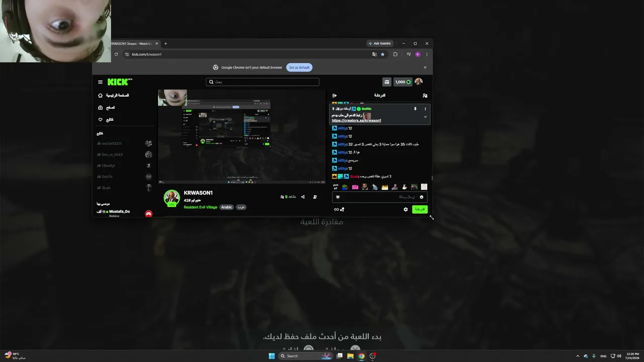
Task: Open the 1,000 KICKs balance button
Action: 403,82
